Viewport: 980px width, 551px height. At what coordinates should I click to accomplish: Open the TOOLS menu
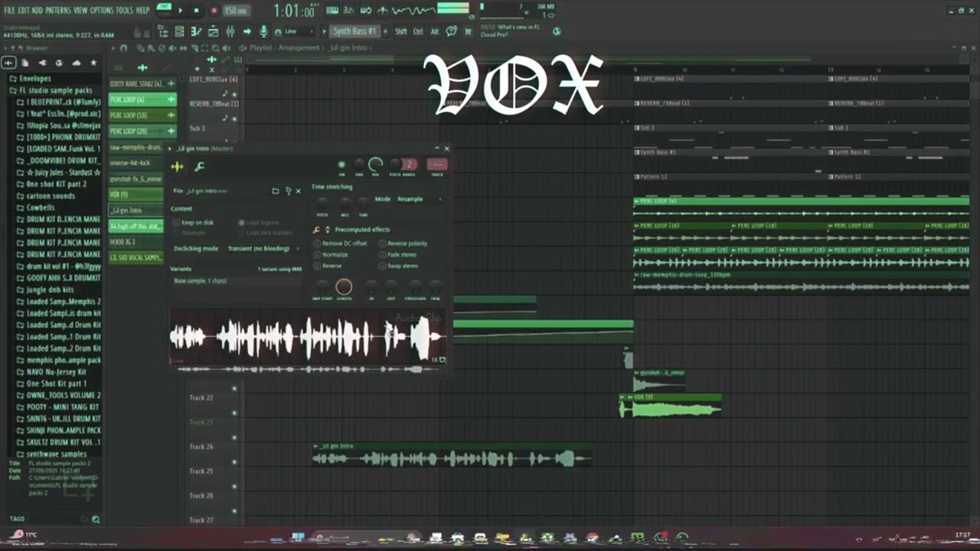124,10
